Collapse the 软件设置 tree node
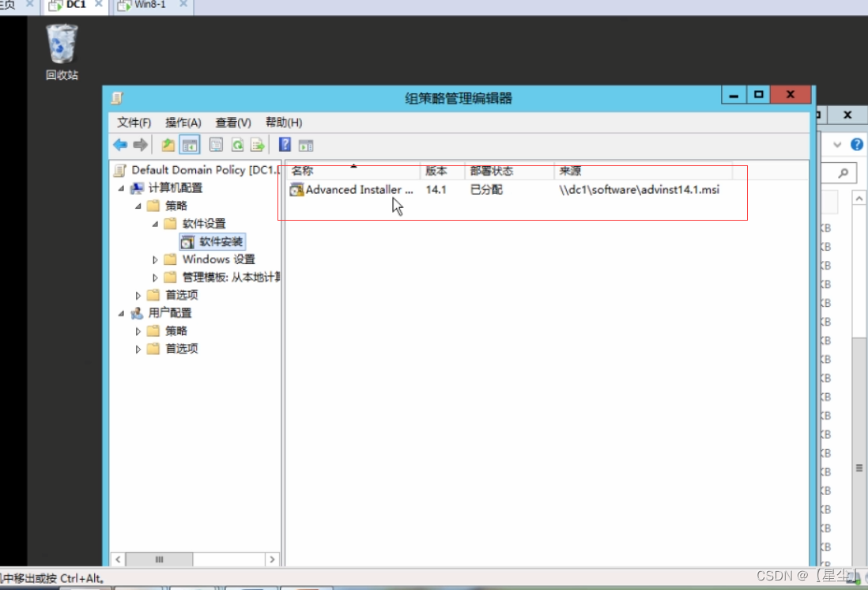The height and width of the screenshot is (590, 868). (x=155, y=224)
